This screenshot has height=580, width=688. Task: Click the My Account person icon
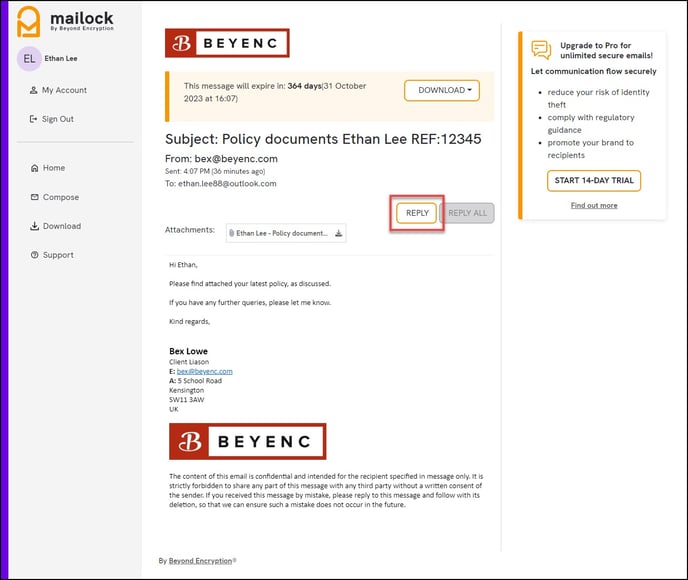pos(33,90)
